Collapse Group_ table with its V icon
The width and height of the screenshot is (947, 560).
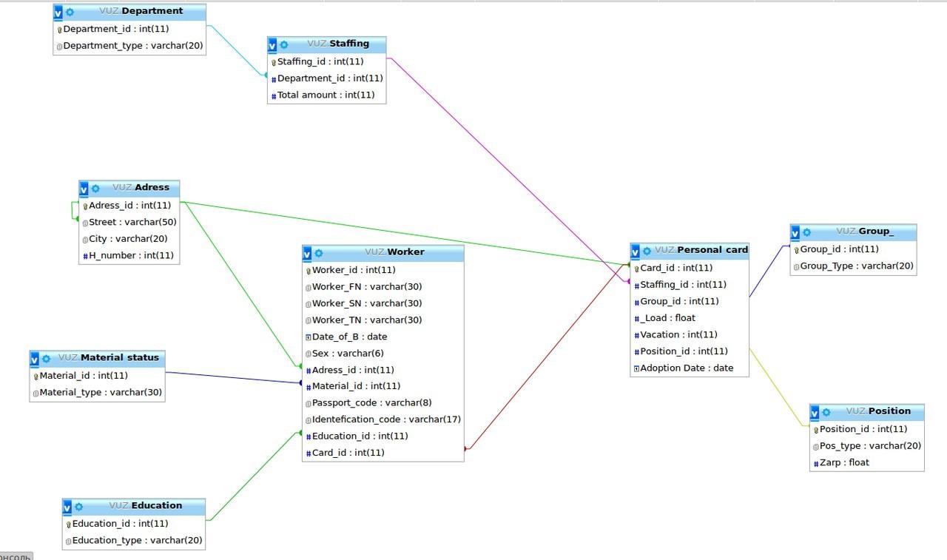tap(795, 234)
